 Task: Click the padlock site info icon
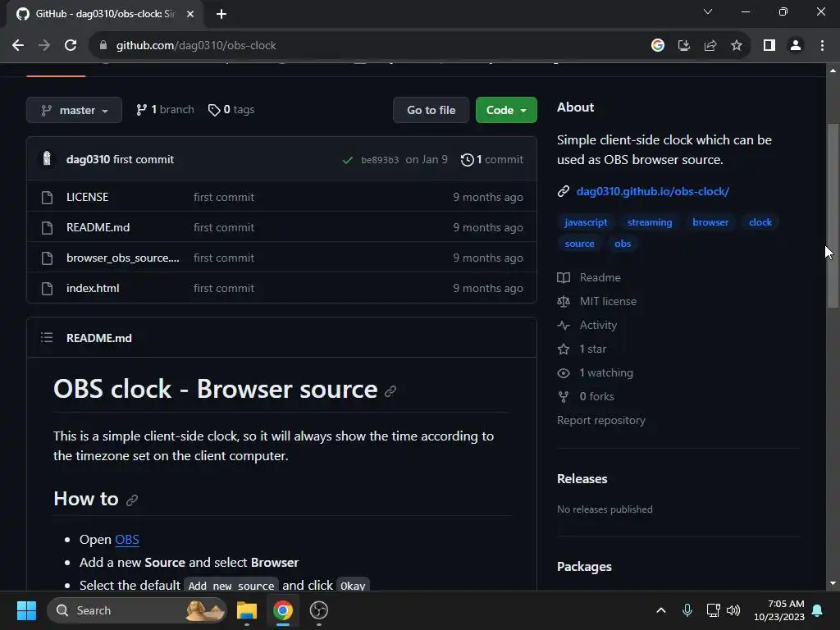103,46
